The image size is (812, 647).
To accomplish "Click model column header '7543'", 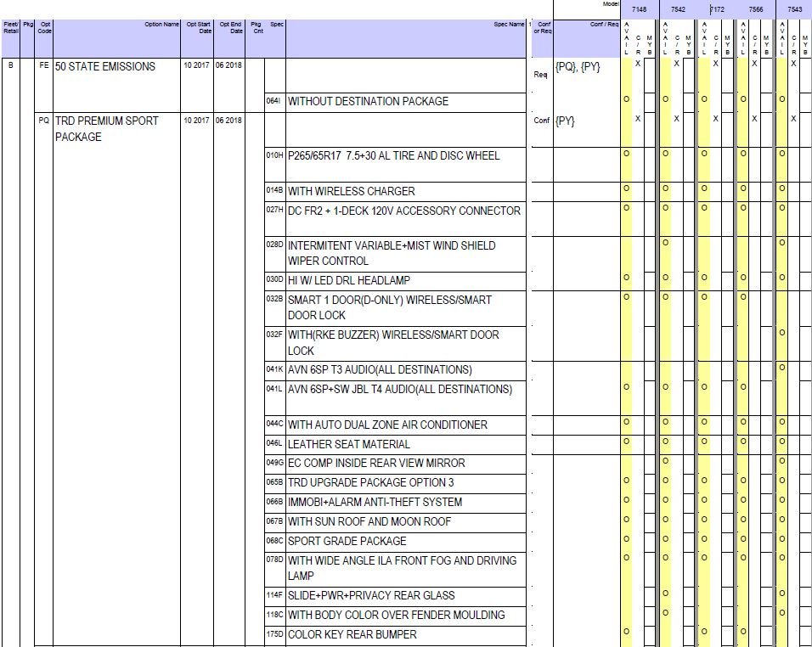I will (794, 9).
